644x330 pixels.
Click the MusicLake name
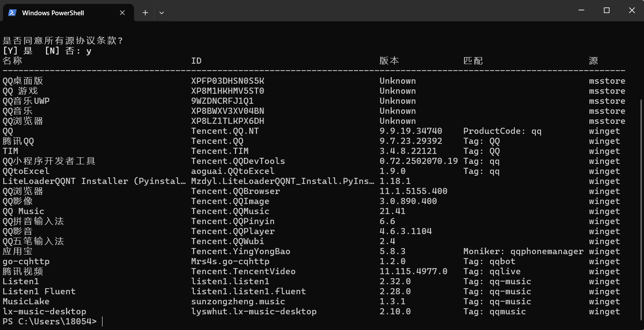click(26, 301)
